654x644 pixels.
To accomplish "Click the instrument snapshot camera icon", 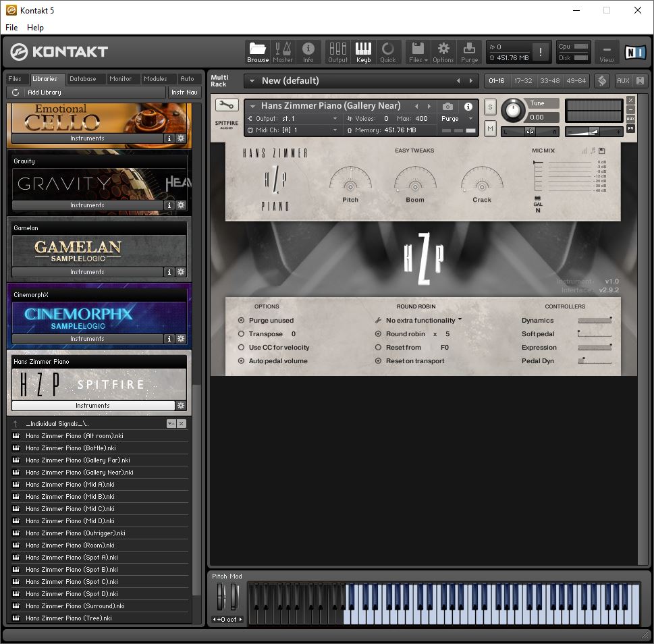I will point(447,107).
